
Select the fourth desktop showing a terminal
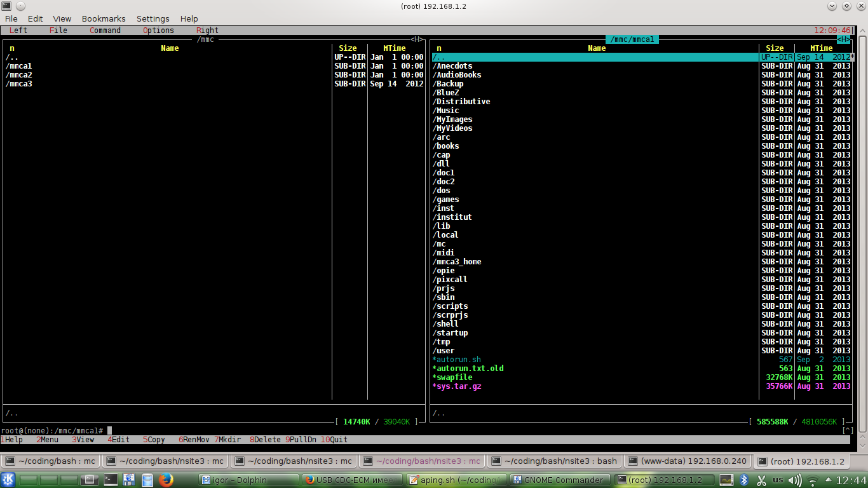90,480
